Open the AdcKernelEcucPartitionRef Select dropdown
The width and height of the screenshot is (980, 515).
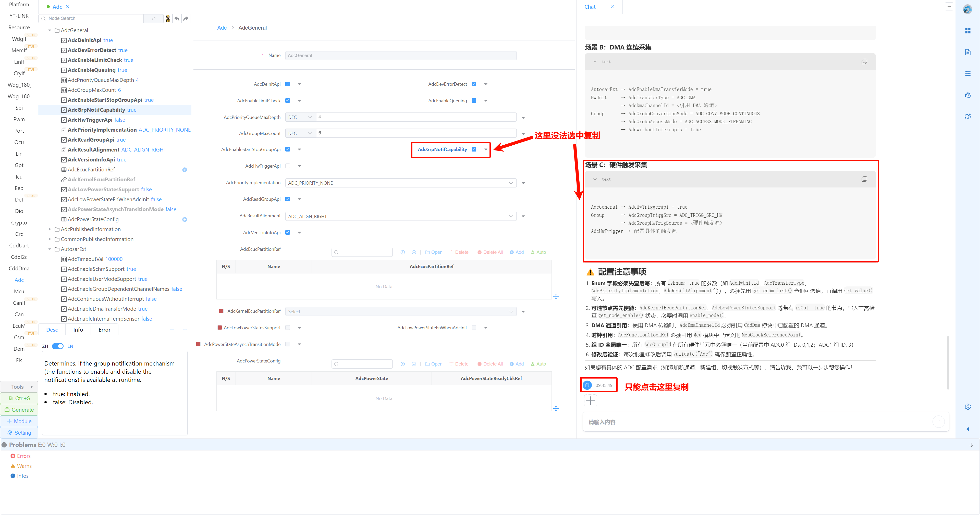coord(401,311)
